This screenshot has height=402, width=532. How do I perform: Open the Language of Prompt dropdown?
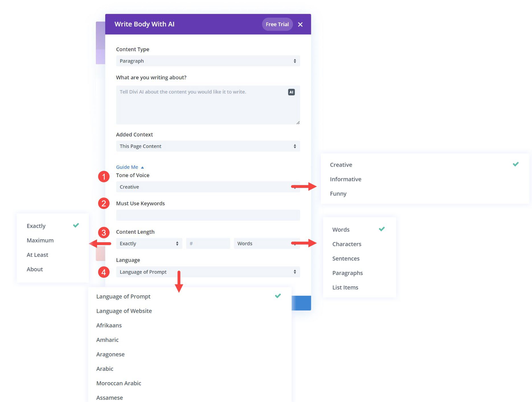[x=208, y=272]
